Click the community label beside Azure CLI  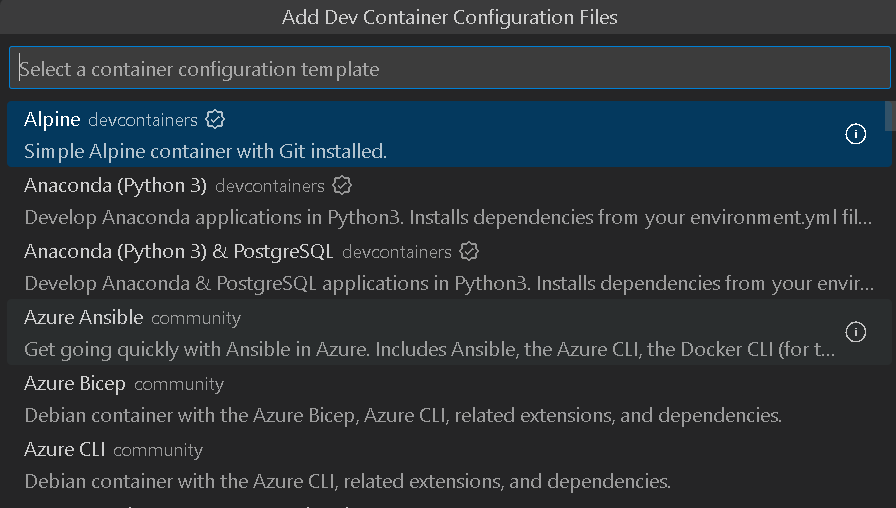(158, 450)
